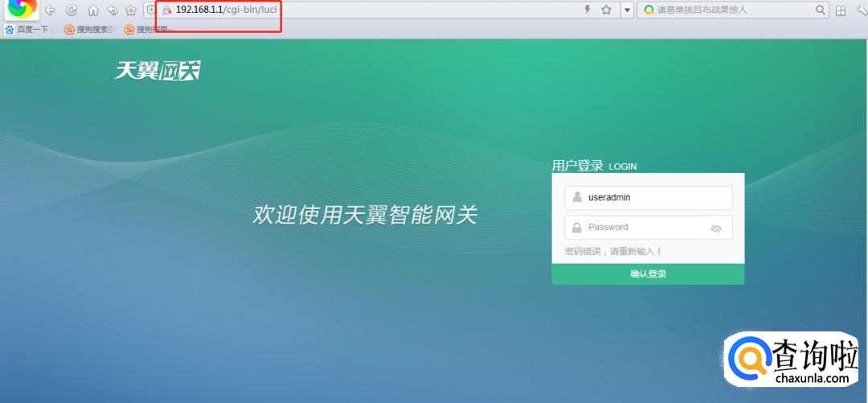The image size is (868, 403).
Task: Click the shield security icon in address bar
Action: (151, 10)
